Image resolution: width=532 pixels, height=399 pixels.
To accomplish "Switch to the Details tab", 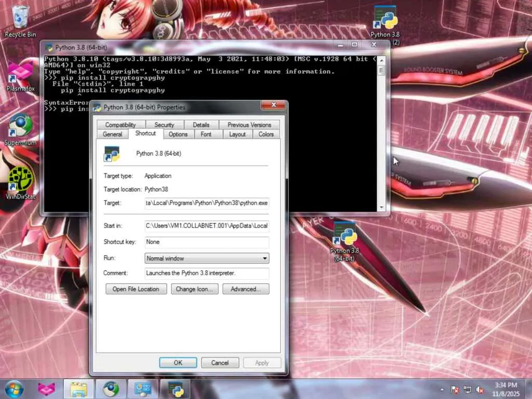I will point(201,125).
